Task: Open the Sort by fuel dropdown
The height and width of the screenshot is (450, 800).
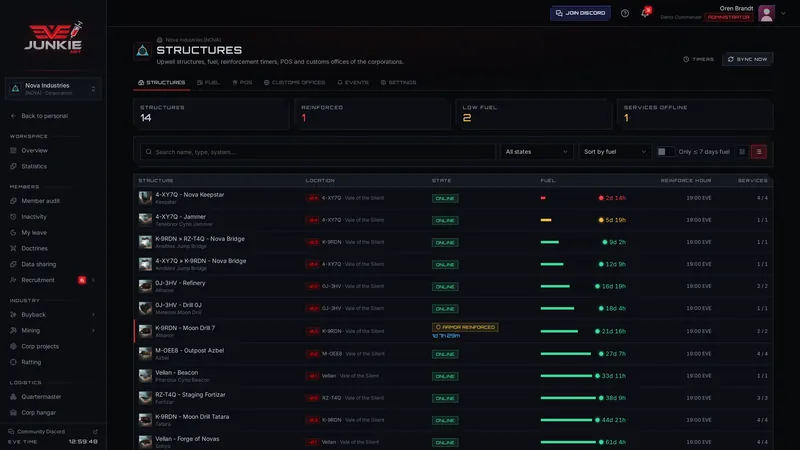Action: point(615,152)
